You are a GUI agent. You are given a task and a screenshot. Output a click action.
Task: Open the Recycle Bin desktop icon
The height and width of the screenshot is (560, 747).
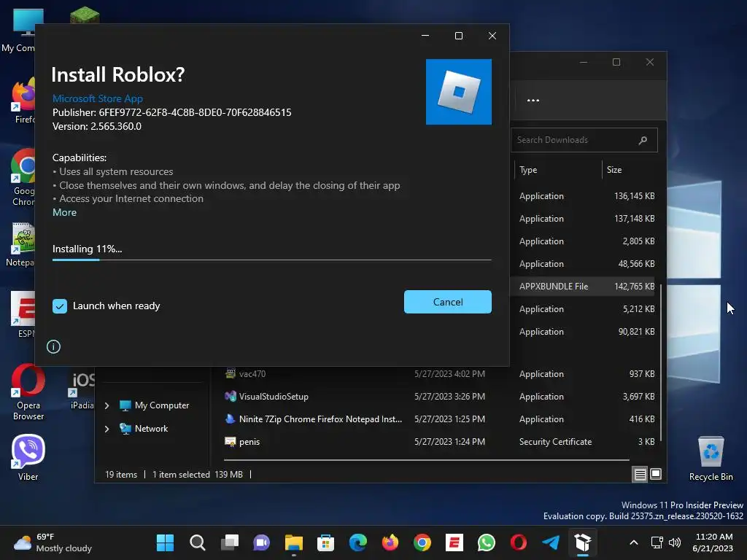[x=711, y=458]
